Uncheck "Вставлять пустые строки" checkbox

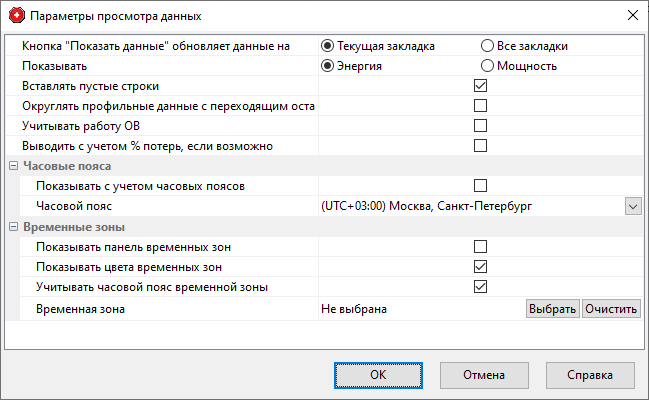480,86
